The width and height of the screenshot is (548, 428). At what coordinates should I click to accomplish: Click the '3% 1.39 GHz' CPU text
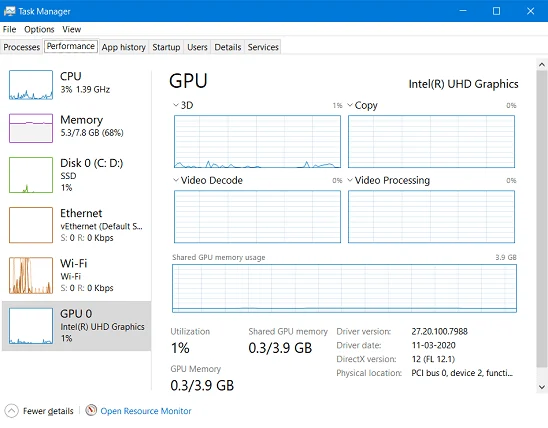(x=85, y=89)
